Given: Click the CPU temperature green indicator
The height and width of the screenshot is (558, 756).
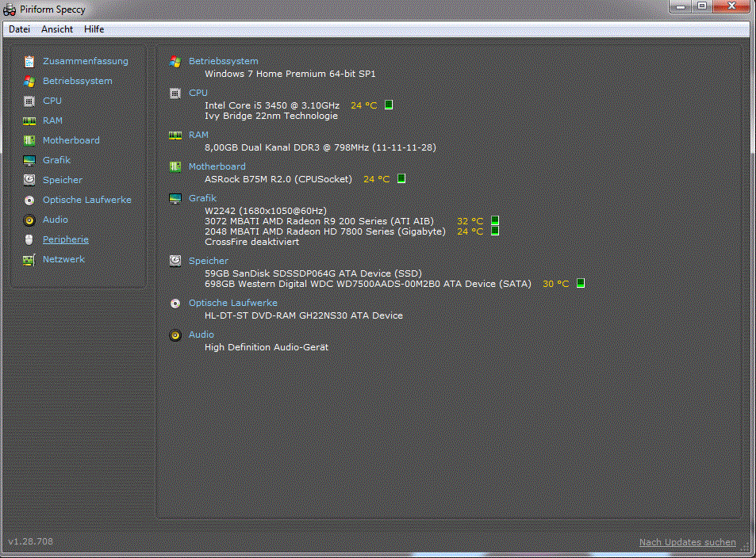Looking at the screenshot, I should (x=389, y=105).
